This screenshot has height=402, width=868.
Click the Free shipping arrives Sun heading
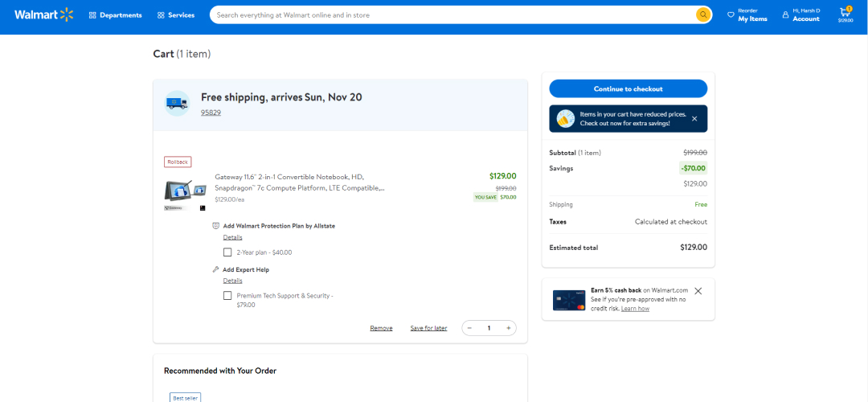[281, 97]
